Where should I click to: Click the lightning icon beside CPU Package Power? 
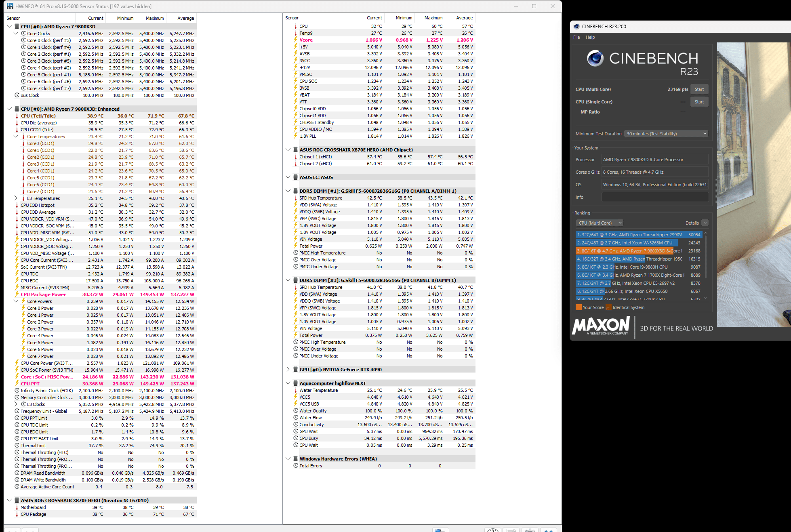point(17,294)
